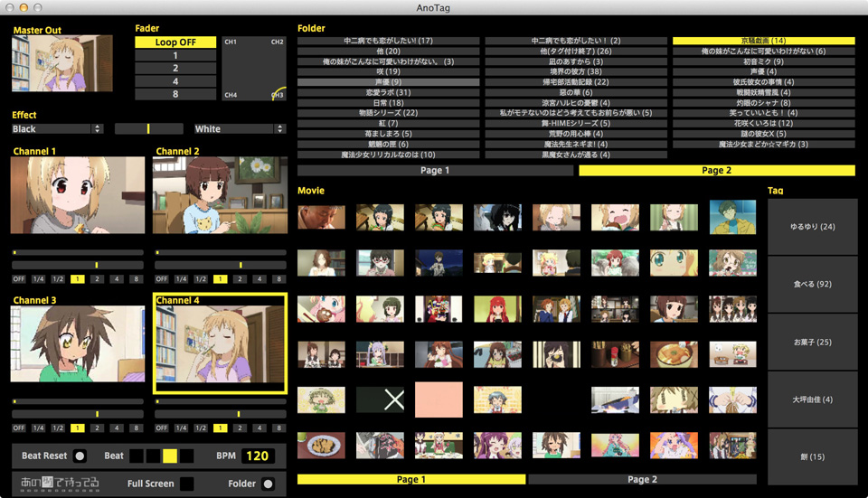Turn Channel 1 beat setting to OFF

pos(19,279)
